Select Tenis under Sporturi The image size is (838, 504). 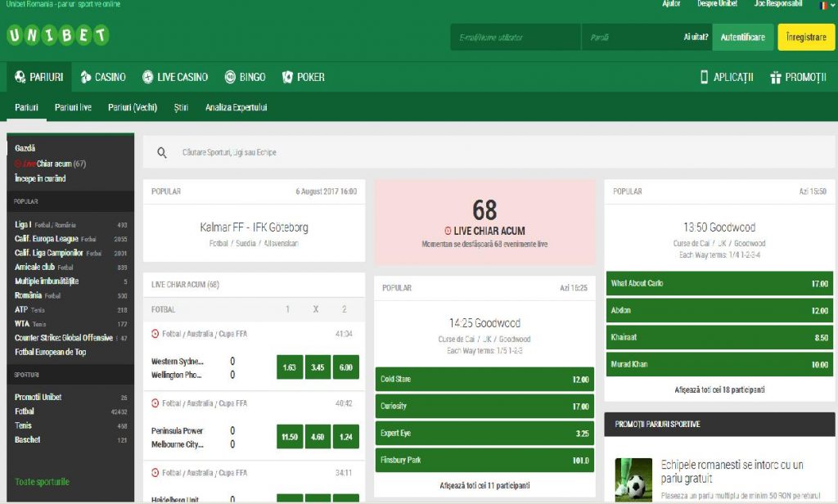(70, 425)
